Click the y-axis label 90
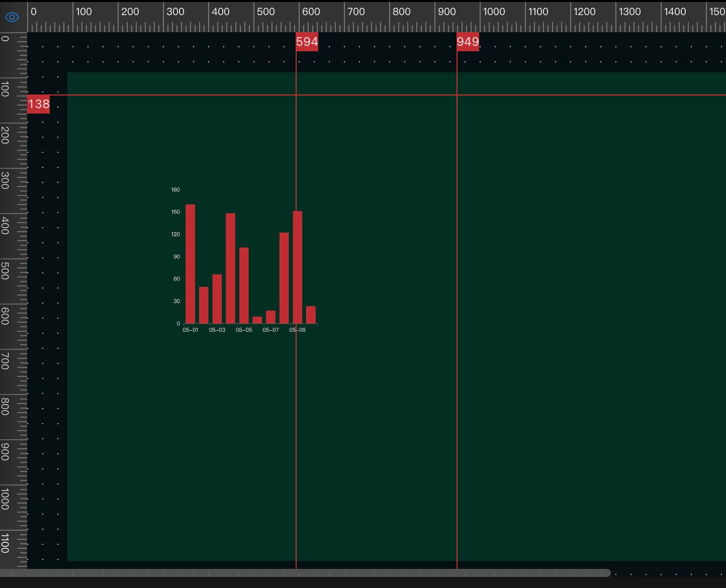Image resolution: width=726 pixels, height=588 pixels. (x=176, y=257)
